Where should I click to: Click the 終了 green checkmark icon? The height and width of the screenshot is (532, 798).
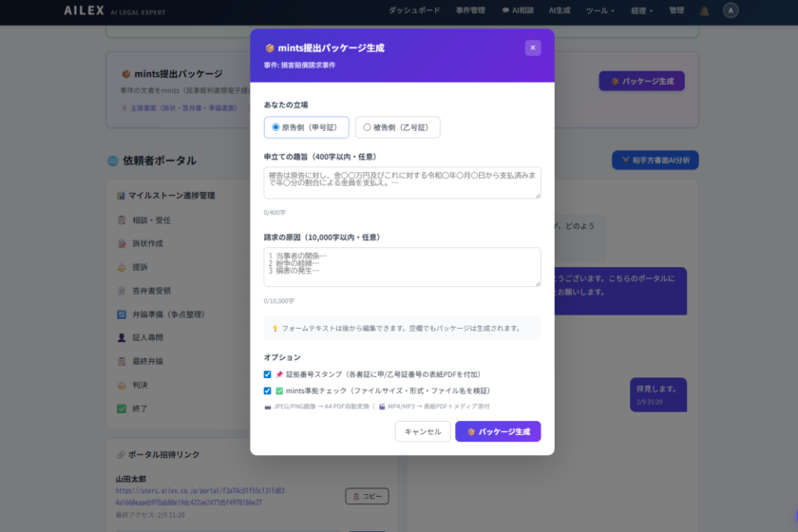[x=121, y=408]
